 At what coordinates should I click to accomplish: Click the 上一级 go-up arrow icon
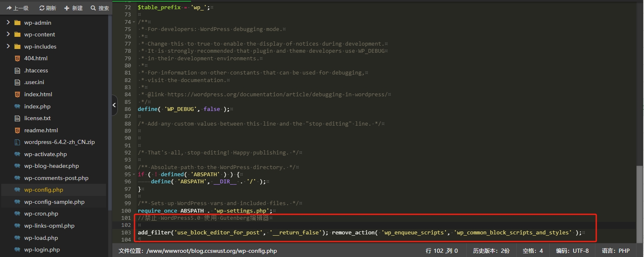click(x=9, y=8)
